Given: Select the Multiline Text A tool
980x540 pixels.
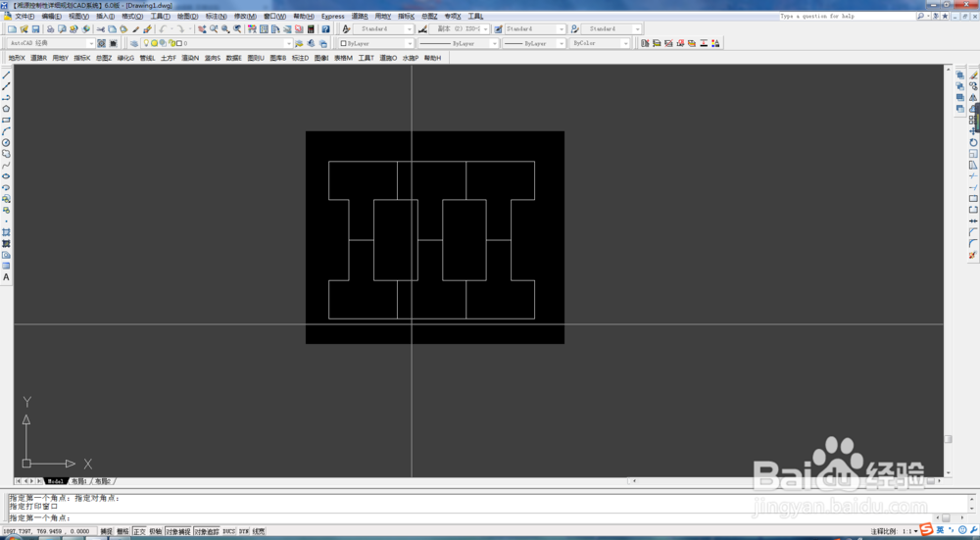Looking at the screenshot, I should [x=6, y=277].
